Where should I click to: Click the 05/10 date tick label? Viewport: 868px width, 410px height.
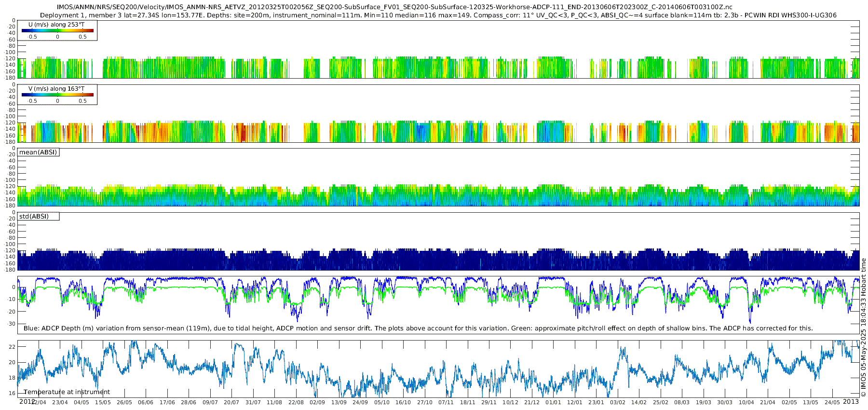[382, 402]
